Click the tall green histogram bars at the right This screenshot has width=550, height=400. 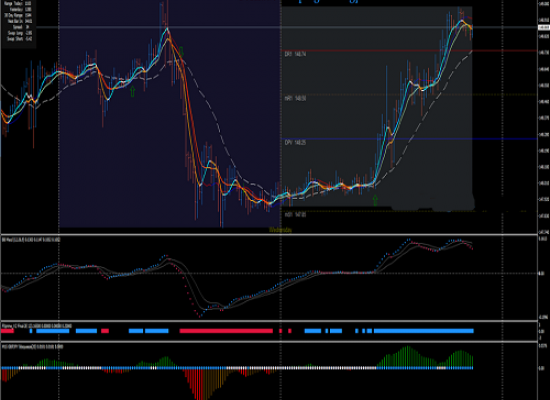pyautogui.click(x=407, y=356)
